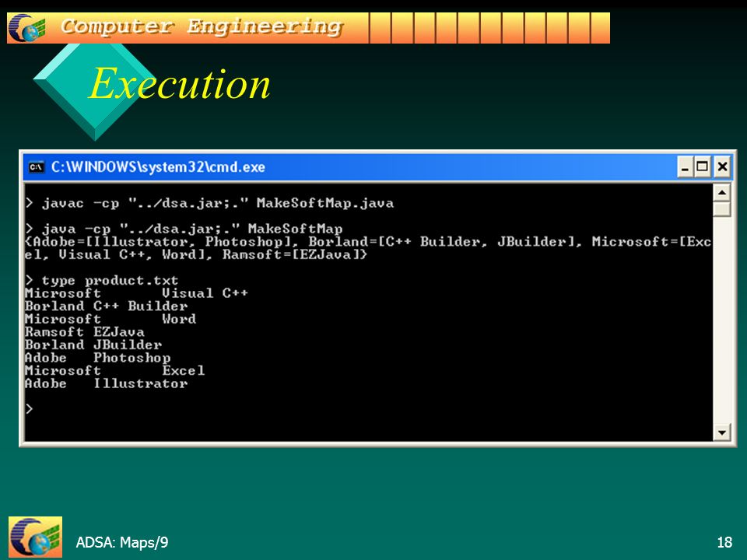The width and height of the screenshot is (747, 560).
Task: Click the globe logo in header banner
Action: [x=27, y=28]
